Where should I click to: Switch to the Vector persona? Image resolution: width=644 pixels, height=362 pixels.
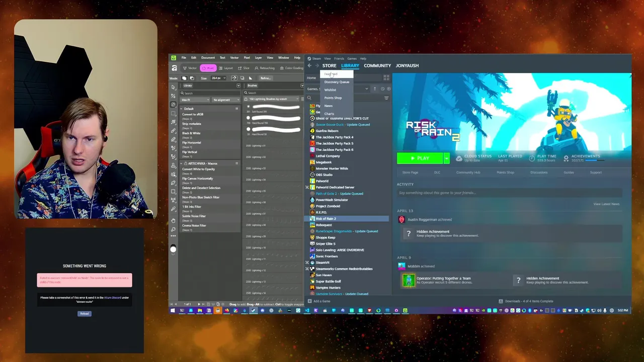(190, 68)
